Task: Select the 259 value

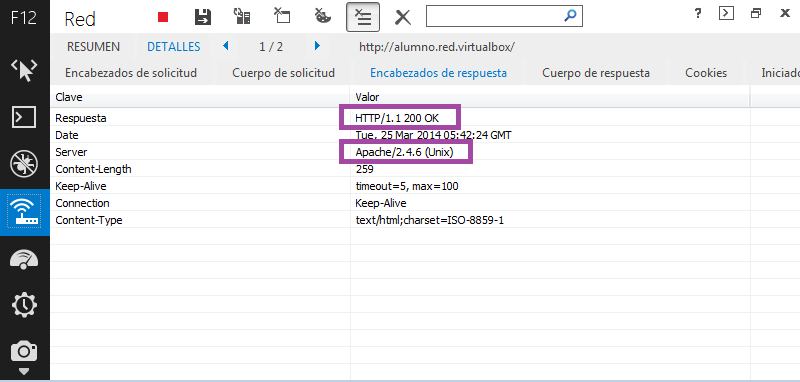Action: (364, 169)
